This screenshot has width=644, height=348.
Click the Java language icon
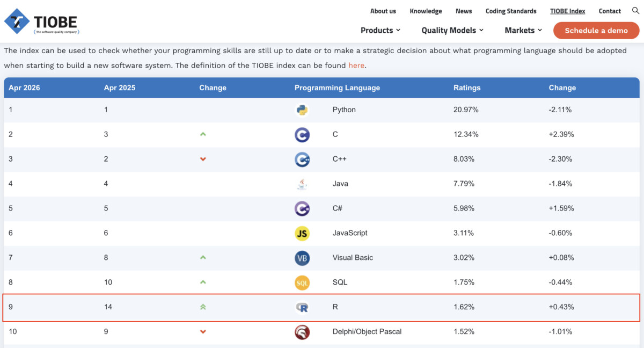tap(302, 184)
